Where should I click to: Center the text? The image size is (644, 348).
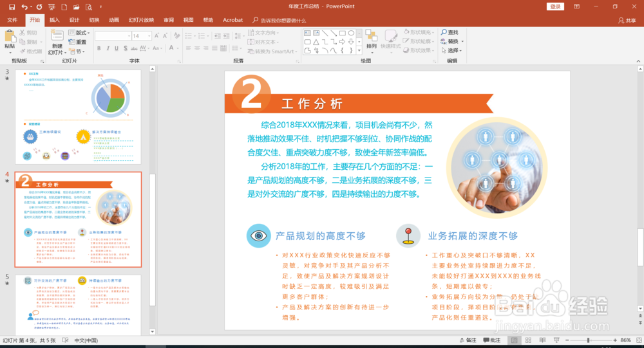(197, 48)
